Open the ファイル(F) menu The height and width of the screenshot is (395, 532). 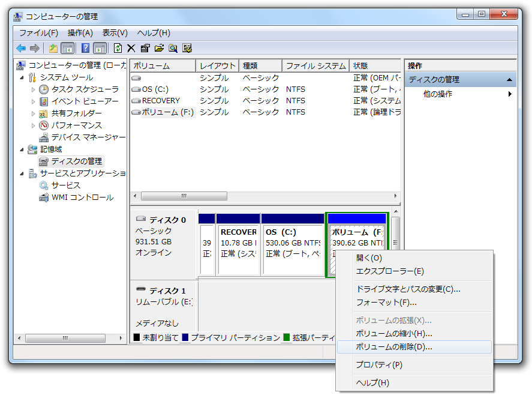[38, 33]
